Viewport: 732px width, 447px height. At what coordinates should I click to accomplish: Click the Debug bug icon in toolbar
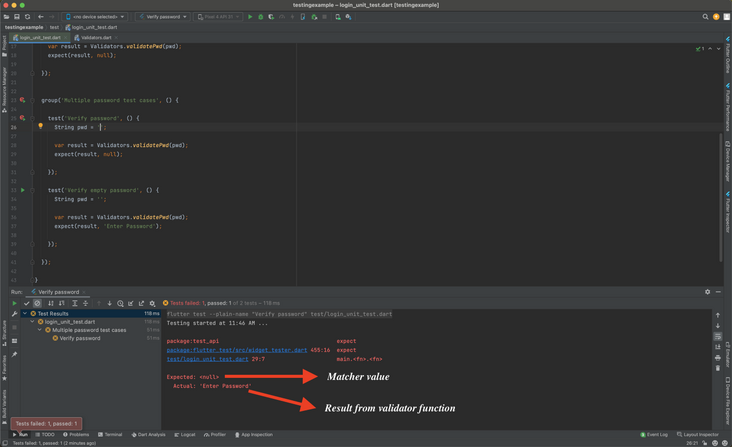click(261, 17)
